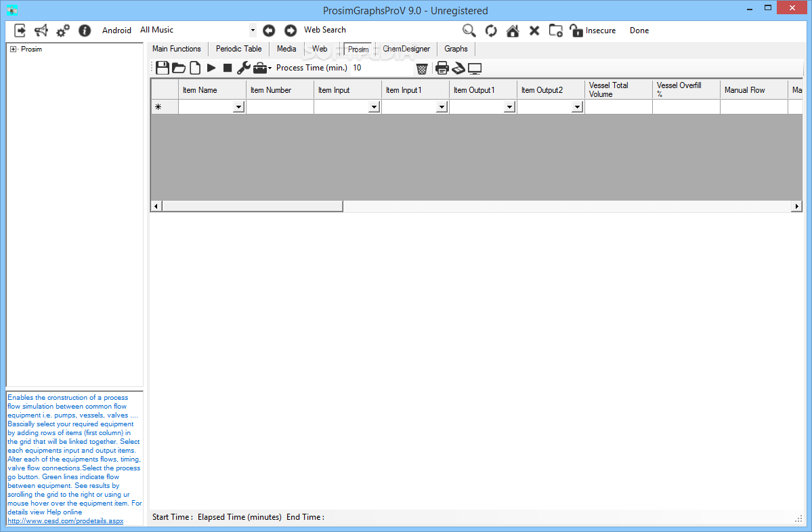Click the Android label in toolbar

(116, 30)
